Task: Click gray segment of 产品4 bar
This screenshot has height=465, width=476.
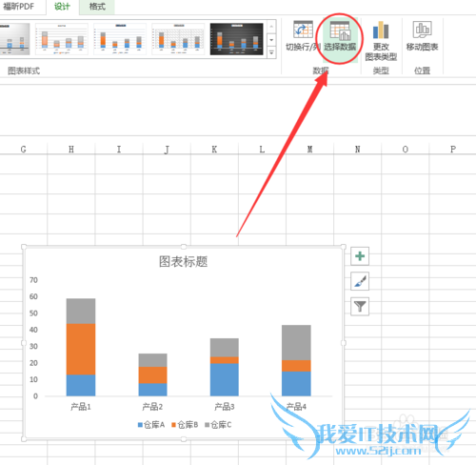Action: click(296, 342)
